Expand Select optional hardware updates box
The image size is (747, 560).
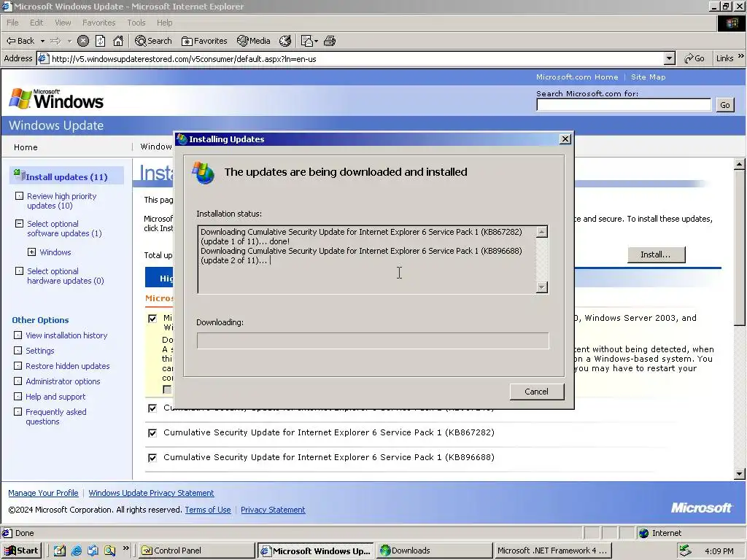pyautogui.click(x=19, y=271)
